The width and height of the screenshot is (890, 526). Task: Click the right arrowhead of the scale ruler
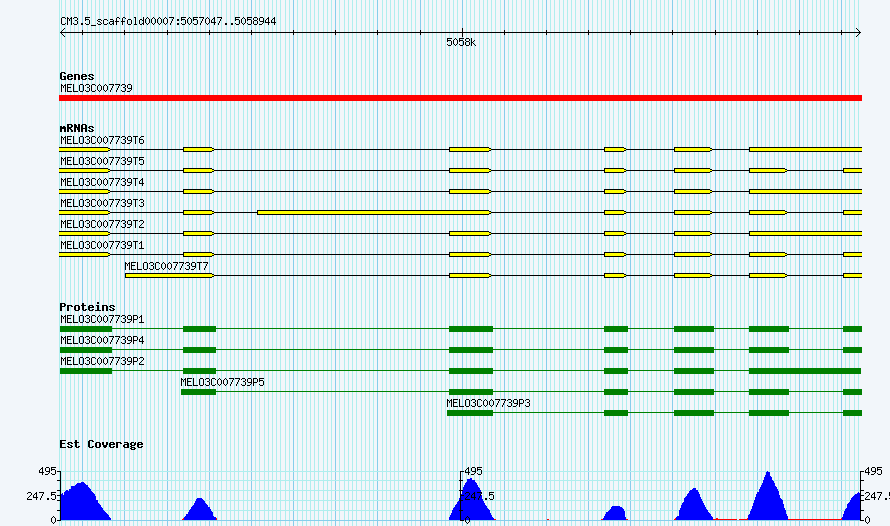pos(858,33)
